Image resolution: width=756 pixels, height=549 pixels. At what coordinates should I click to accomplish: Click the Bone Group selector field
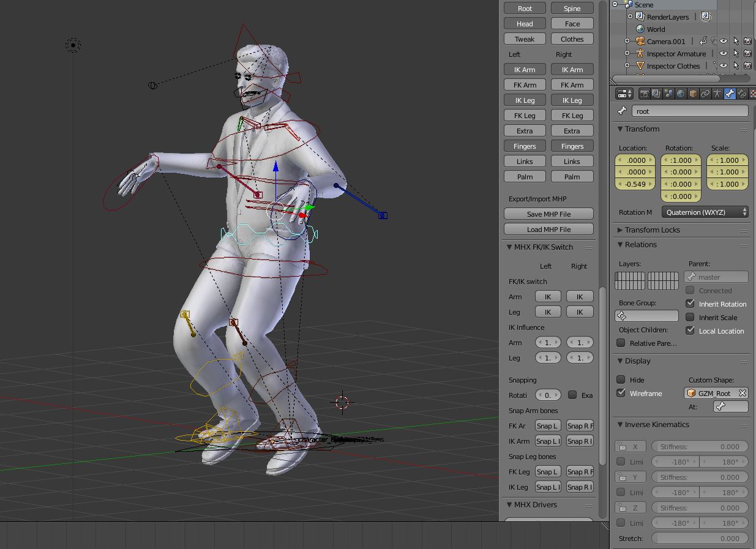click(646, 316)
